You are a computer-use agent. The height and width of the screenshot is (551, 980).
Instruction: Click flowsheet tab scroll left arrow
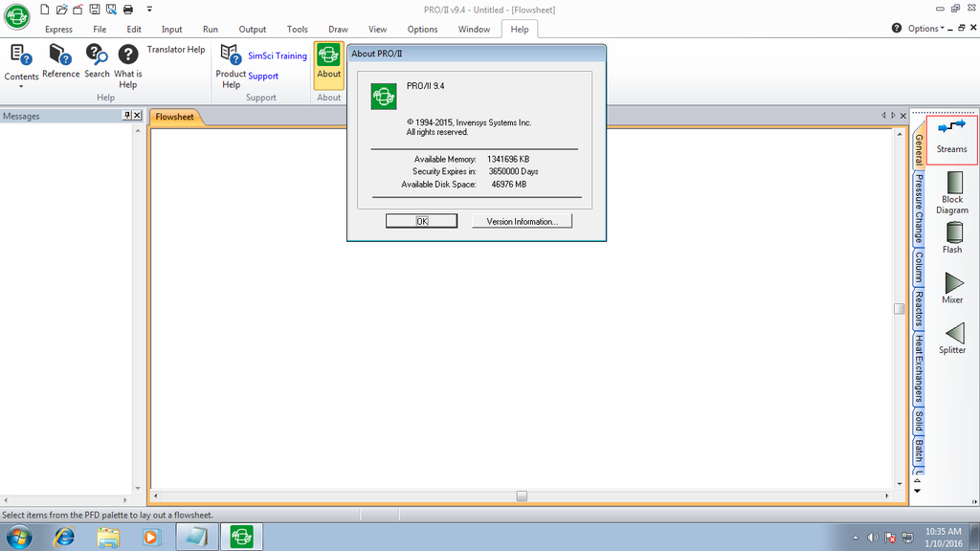883,116
